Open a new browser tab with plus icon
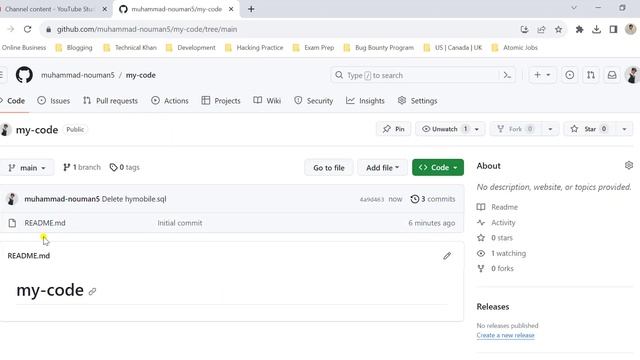This screenshot has height=360, width=640. tap(251, 9)
